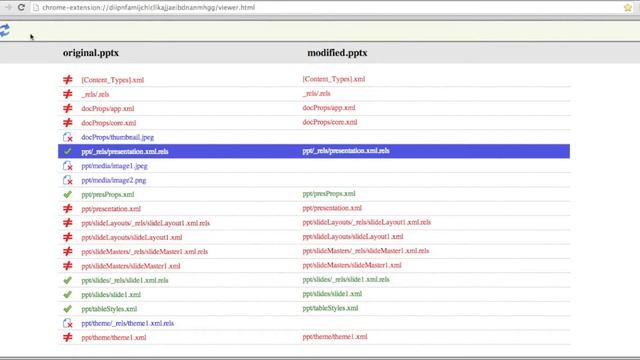Click the modified.pptx column heading
The image size is (640, 360).
pos(337,53)
